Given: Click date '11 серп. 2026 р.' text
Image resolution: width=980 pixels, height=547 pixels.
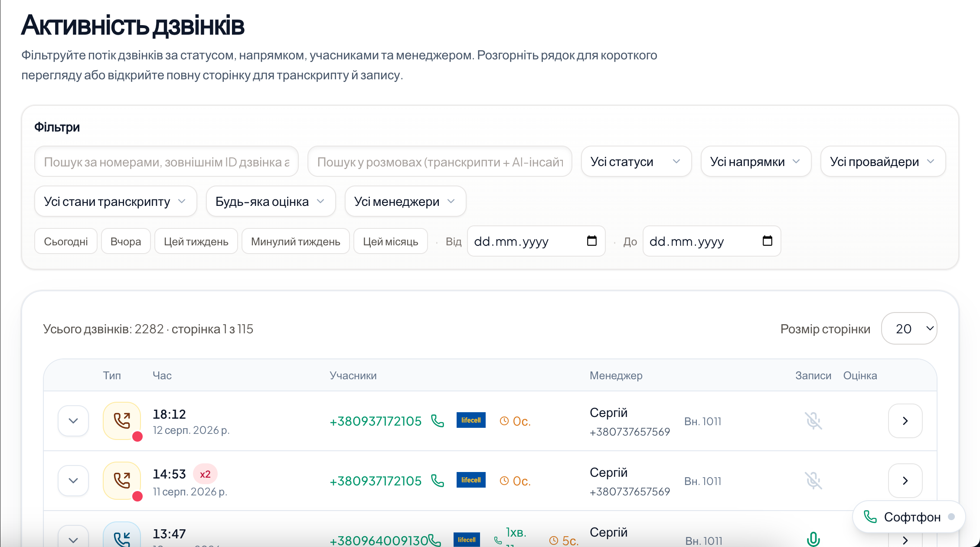Looking at the screenshot, I should click(190, 492).
